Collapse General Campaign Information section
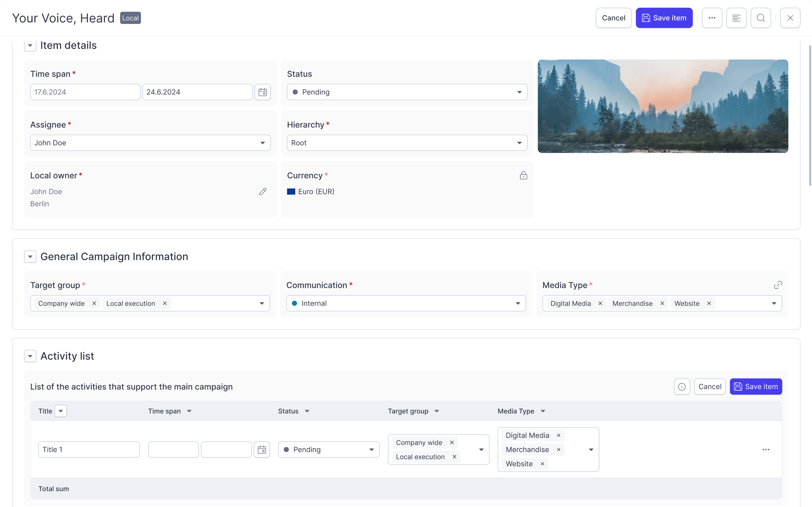The height and width of the screenshot is (507, 812). point(30,257)
